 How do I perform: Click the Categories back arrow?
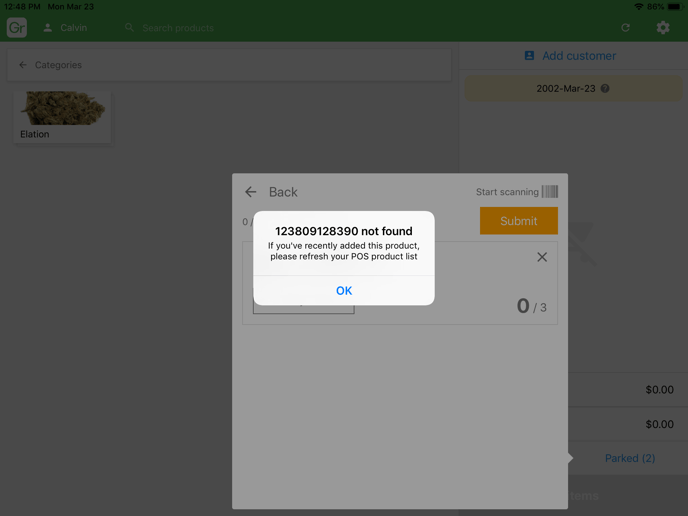pos(23,65)
